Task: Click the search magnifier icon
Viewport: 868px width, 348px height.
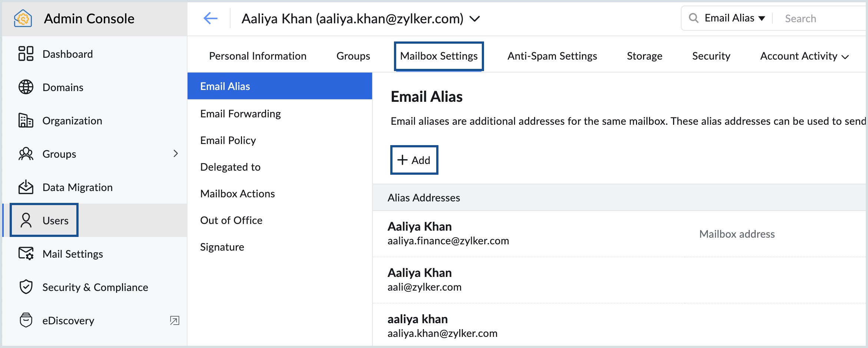Action: click(693, 18)
